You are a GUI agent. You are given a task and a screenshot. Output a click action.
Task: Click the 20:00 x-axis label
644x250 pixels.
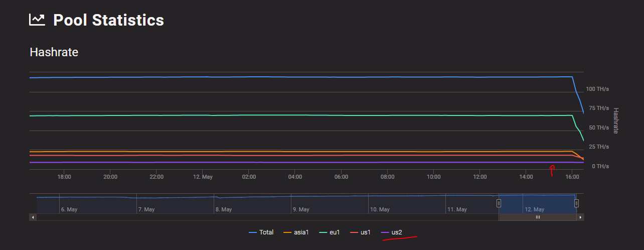tap(110, 177)
